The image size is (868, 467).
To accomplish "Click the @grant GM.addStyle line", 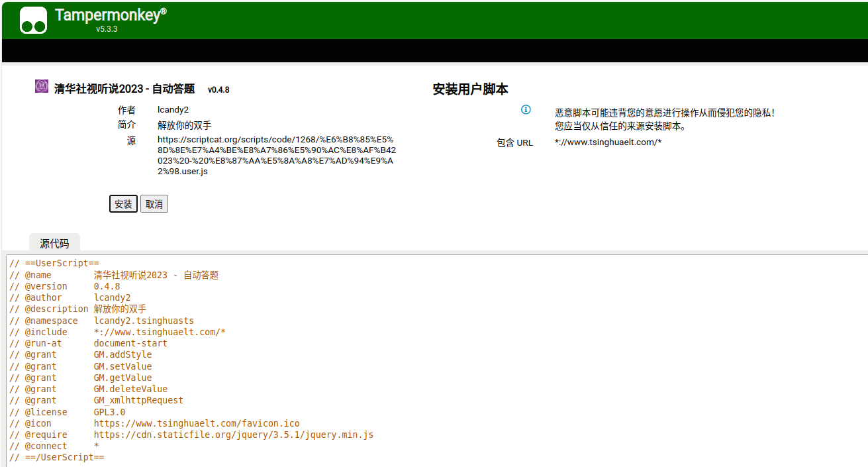I will pos(81,354).
